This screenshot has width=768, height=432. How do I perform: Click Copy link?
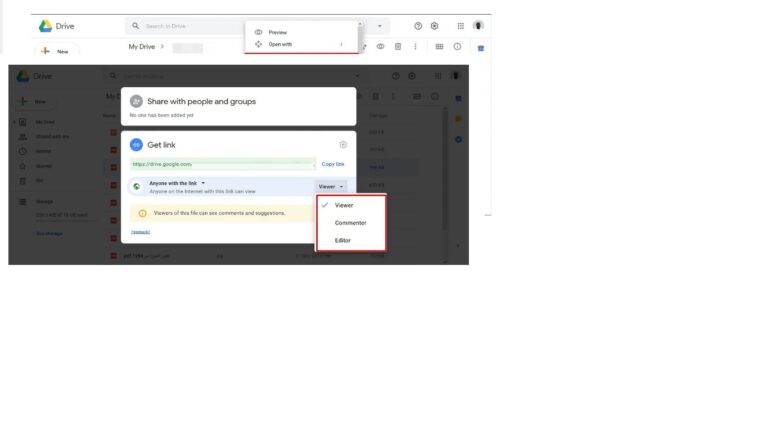coord(333,164)
